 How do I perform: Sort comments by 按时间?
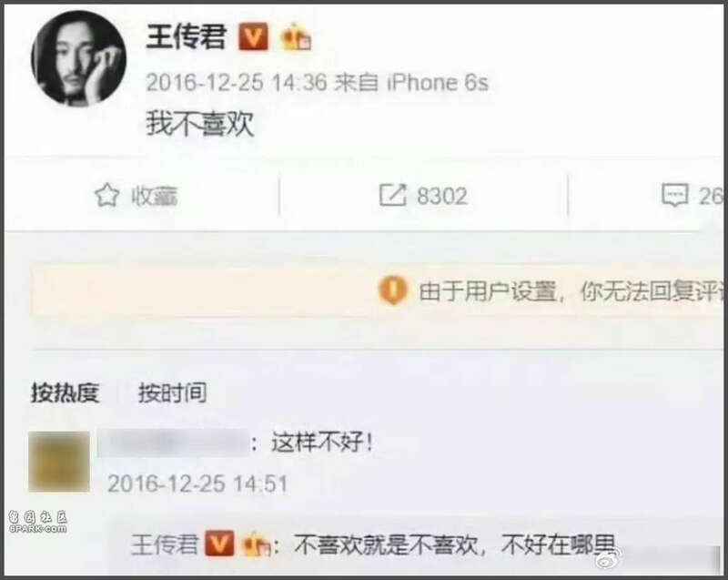pos(172,392)
